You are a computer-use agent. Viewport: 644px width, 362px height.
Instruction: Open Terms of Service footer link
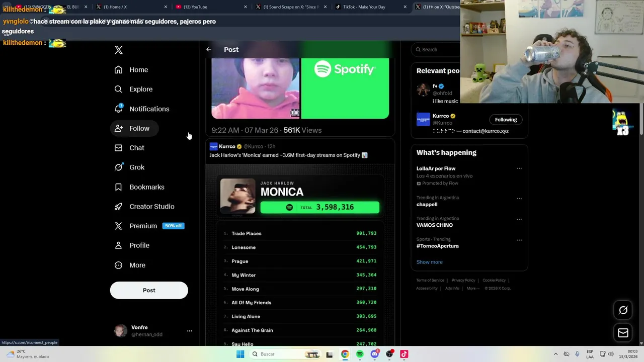point(430,280)
